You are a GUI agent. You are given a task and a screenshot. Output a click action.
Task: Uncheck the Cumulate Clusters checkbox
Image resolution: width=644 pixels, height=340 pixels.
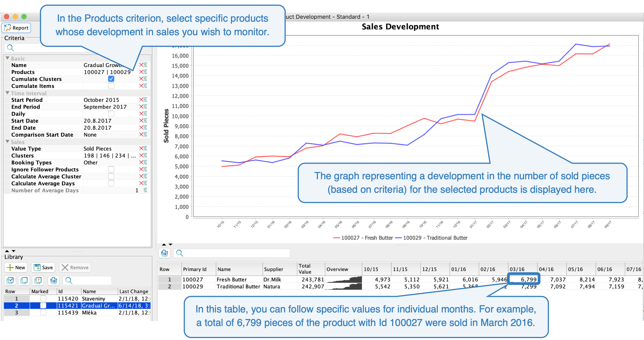[x=111, y=79]
